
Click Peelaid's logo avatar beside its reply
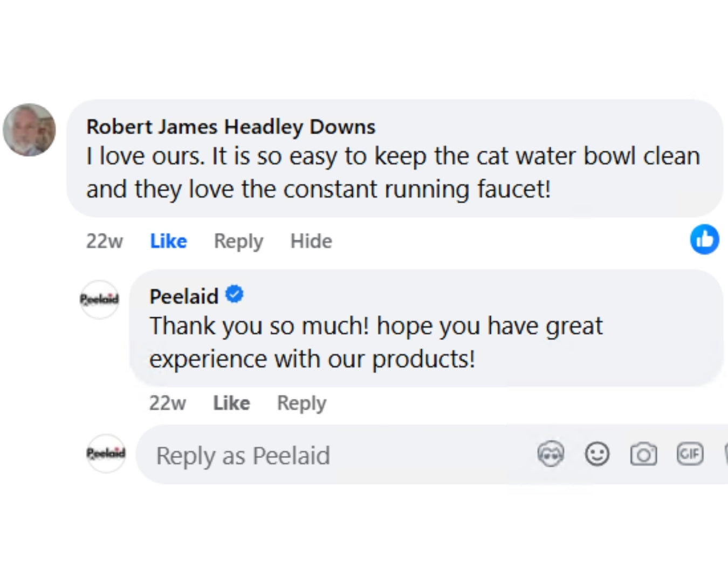click(x=99, y=299)
